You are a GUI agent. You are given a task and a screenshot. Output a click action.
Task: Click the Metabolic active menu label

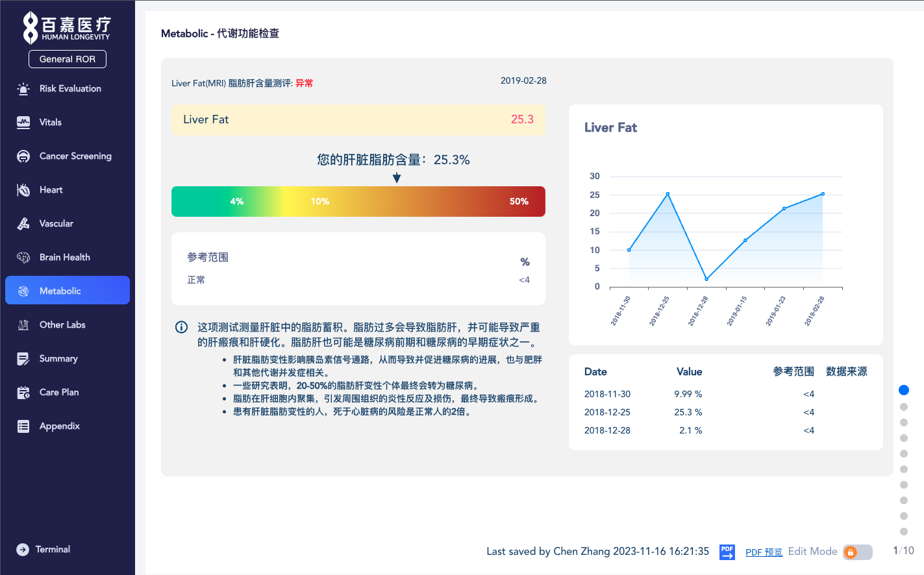point(60,291)
